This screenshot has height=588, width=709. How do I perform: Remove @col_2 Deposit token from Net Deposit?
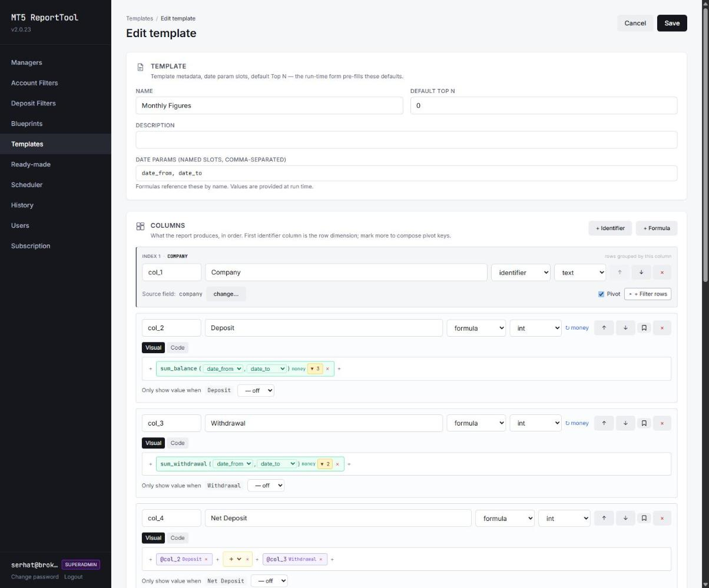pos(206,560)
